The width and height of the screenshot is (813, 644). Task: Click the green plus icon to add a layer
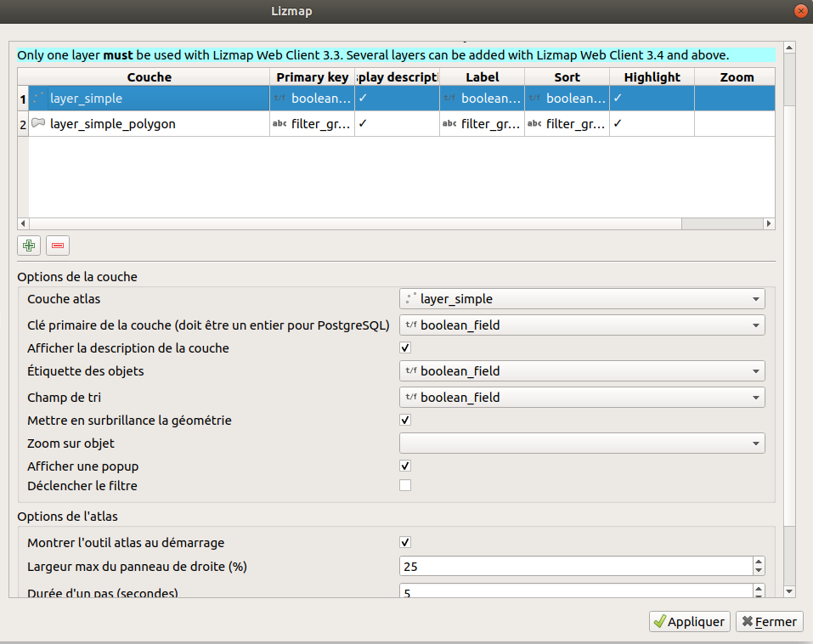point(28,245)
